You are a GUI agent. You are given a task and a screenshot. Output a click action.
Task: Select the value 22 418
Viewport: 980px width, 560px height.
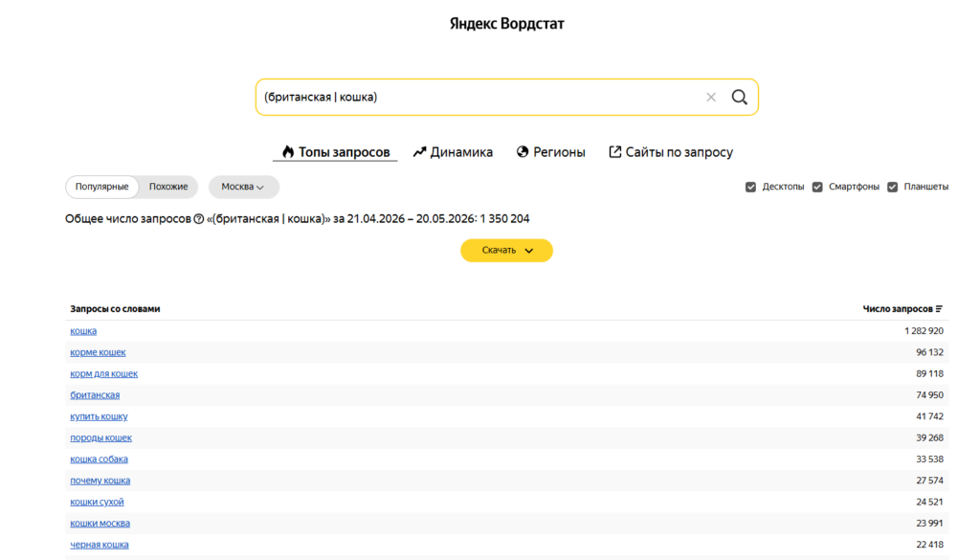tap(929, 545)
